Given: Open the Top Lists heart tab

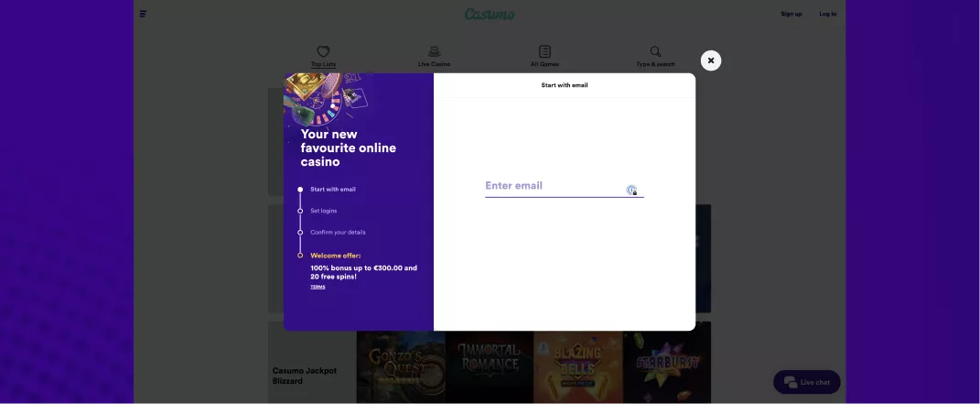Looking at the screenshot, I should tap(323, 56).
